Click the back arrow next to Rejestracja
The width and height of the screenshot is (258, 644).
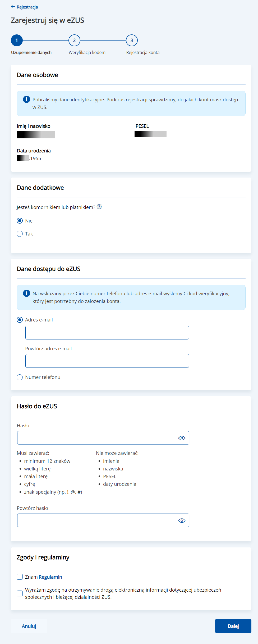pyautogui.click(x=13, y=7)
